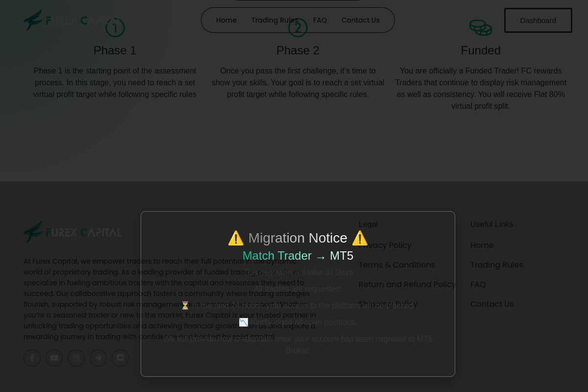Go to Home in the top navigation

(226, 20)
